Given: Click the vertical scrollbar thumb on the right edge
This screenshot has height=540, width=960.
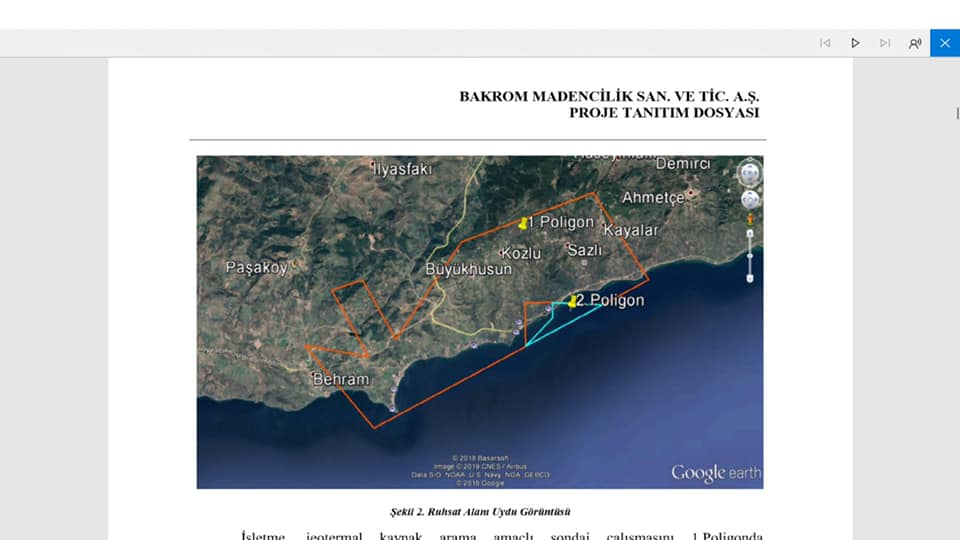Looking at the screenshot, I should pyautogui.click(x=957, y=114).
